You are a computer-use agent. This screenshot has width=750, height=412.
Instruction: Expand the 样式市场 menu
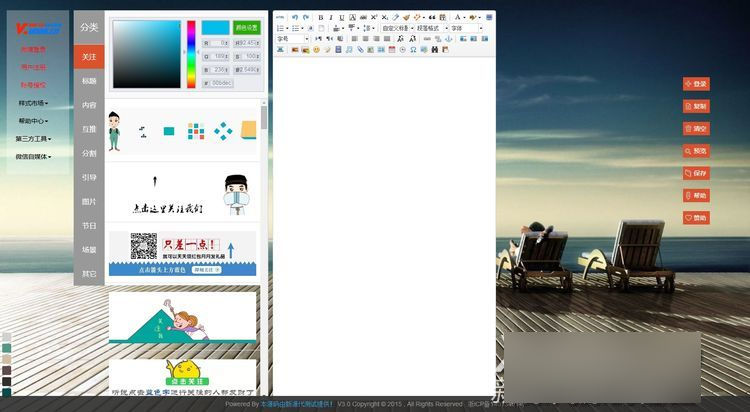click(x=33, y=103)
